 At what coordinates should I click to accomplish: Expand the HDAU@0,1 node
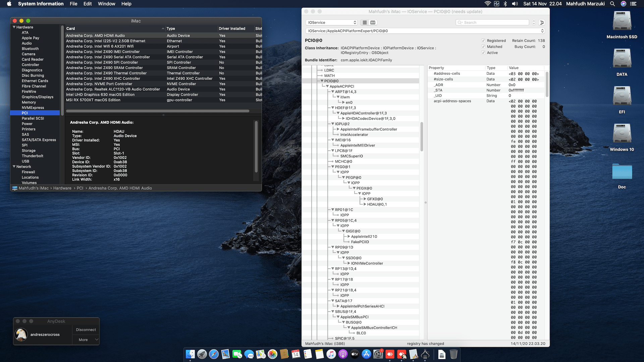pos(365,204)
